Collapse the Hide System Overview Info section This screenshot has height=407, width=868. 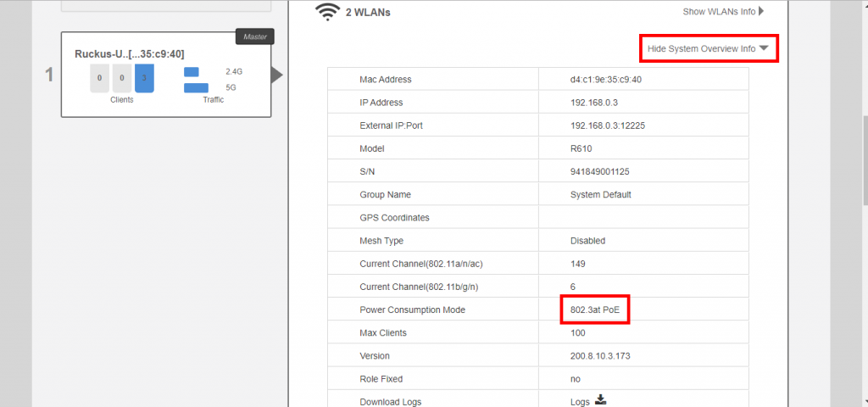[x=708, y=49]
